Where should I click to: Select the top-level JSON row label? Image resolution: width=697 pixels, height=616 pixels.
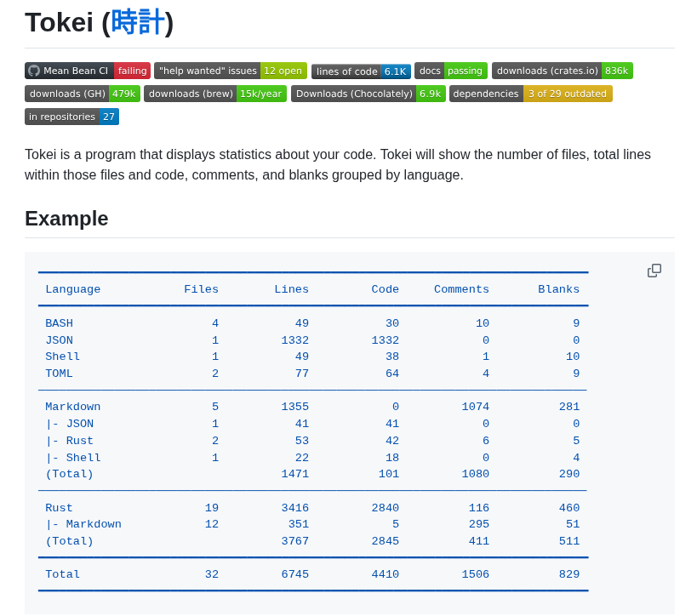pyautogui.click(x=59, y=340)
